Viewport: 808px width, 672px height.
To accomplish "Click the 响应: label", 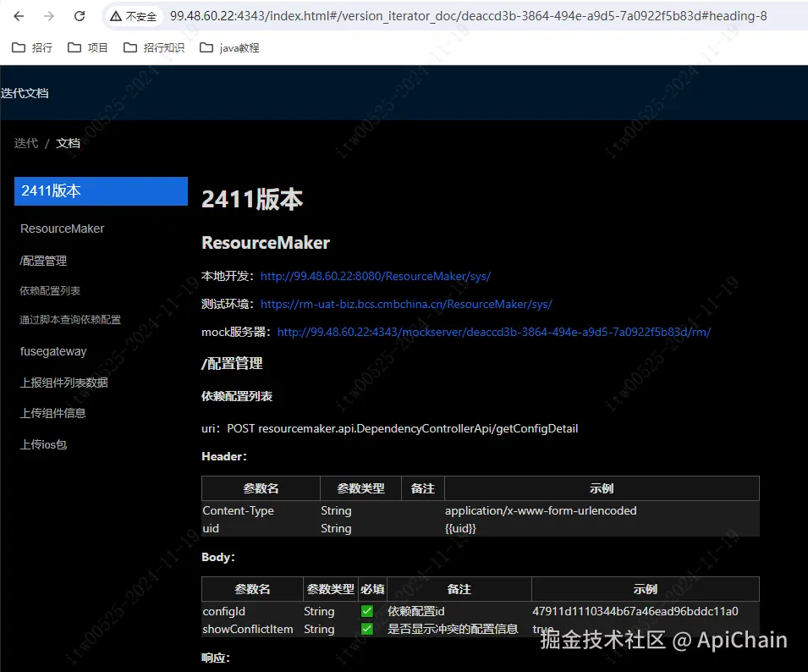I will (x=216, y=658).
